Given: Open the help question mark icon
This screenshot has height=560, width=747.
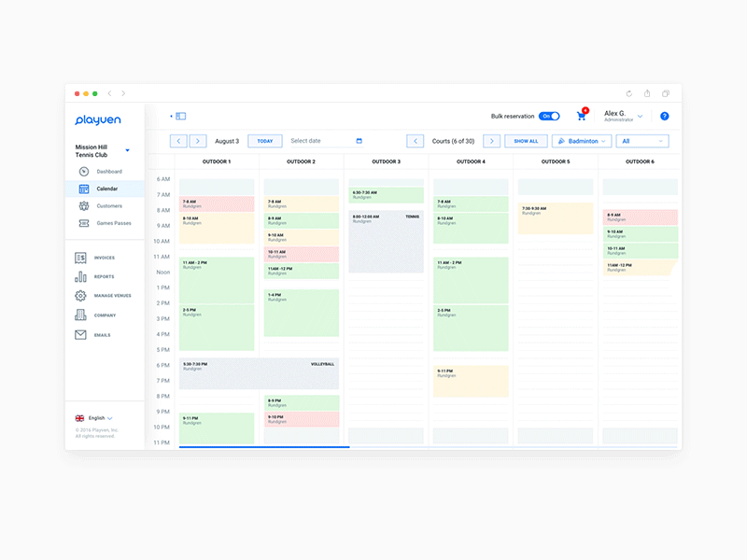Looking at the screenshot, I should pyautogui.click(x=665, y=116).
